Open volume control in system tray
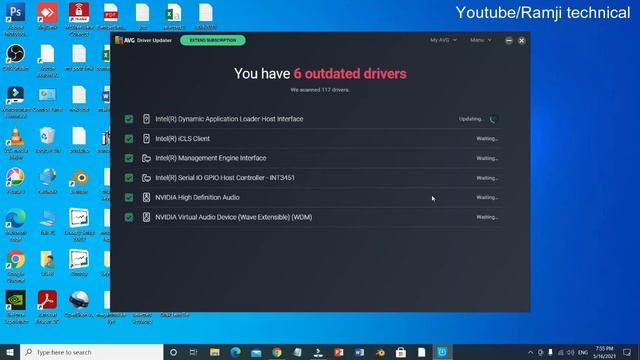 (x=571, y=352)
